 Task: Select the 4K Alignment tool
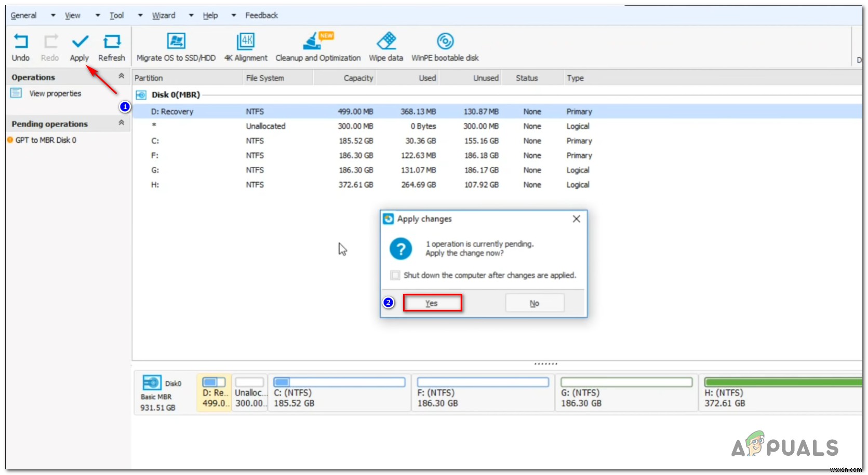point(246,47)
